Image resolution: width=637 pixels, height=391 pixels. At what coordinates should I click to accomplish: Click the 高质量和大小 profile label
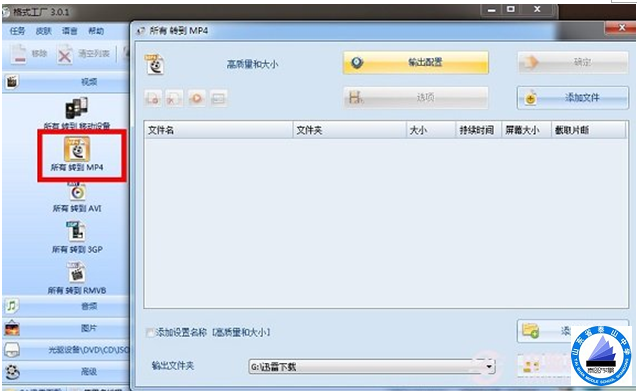click(252, 64)
